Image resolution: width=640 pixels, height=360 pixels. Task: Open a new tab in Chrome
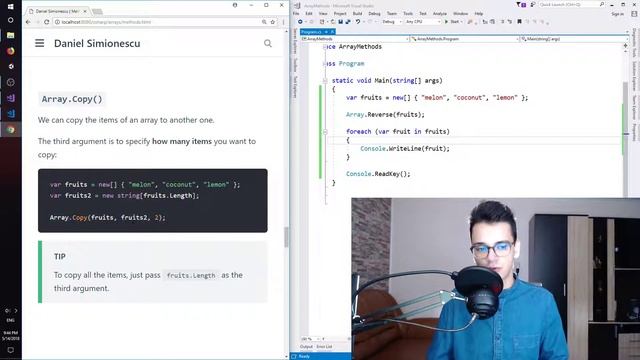pos(97,11)
